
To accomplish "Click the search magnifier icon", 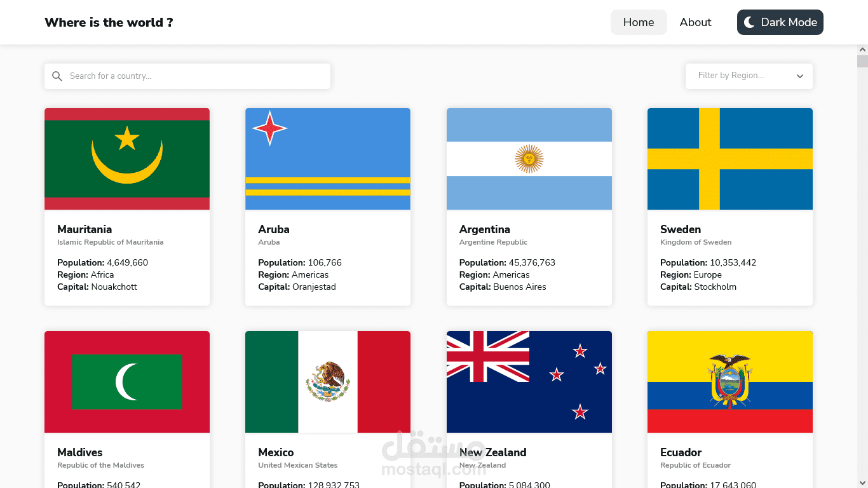I will click(57, 76).
